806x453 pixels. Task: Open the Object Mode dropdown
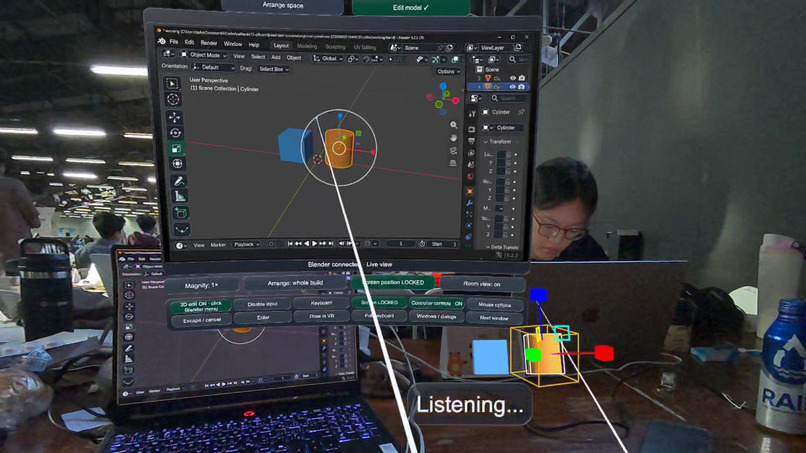(204, 55)
